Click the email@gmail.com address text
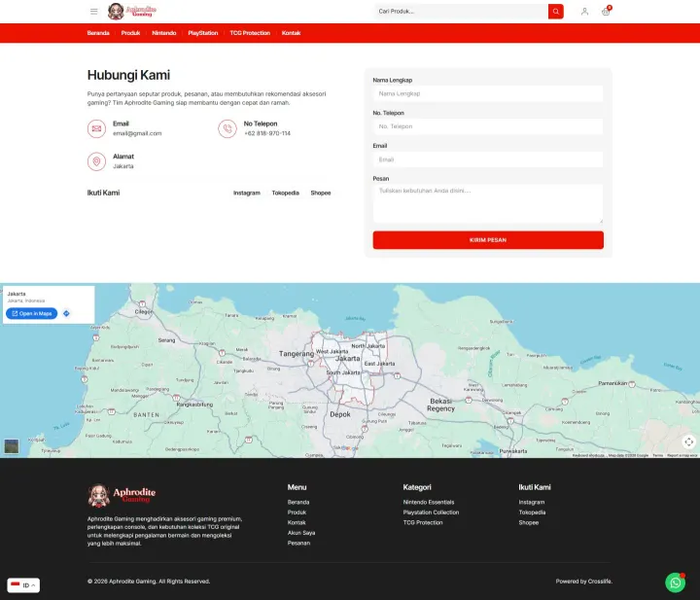The width and height of the screenshot is (700, 600). tap(137, 133)
